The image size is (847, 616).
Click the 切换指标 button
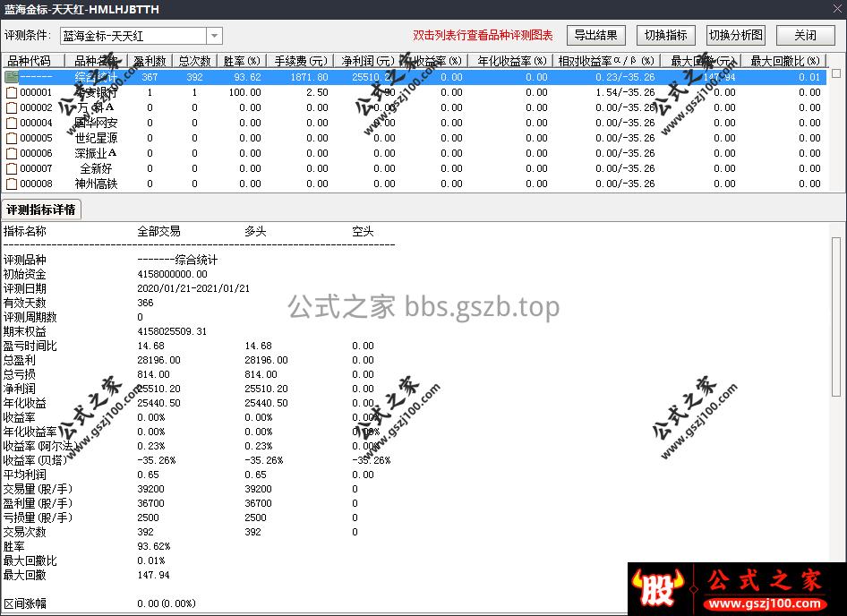tap(665, 36)
